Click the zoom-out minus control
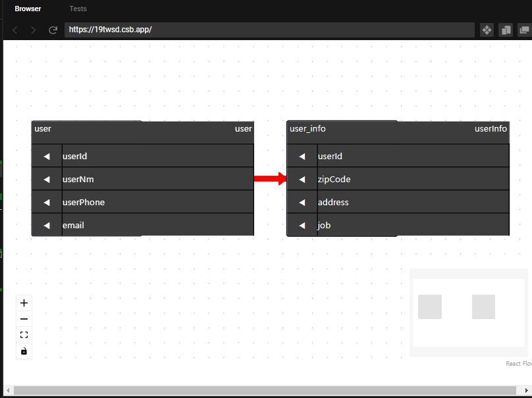This screenshot has height=398, width=532. [x=24, y=318]
